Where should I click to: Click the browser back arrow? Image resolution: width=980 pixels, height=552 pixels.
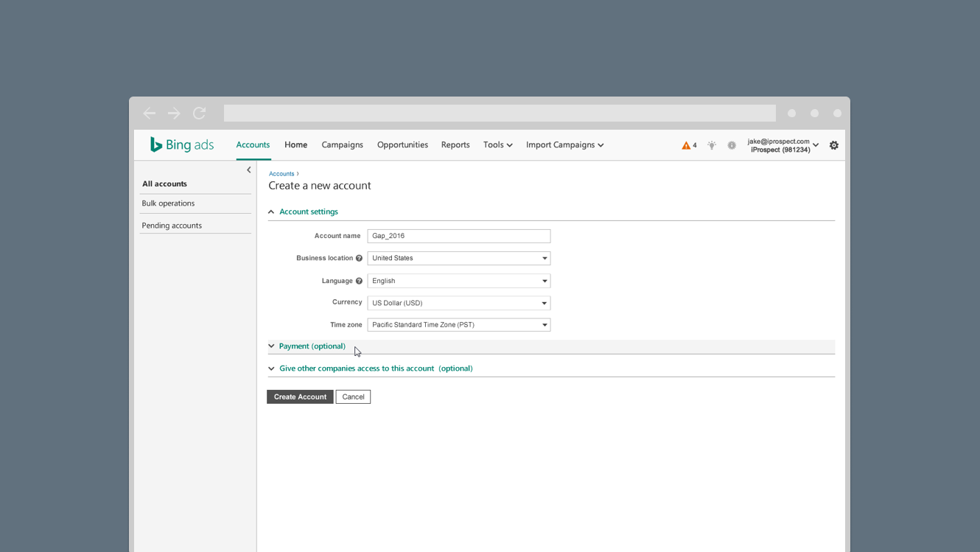150,113
